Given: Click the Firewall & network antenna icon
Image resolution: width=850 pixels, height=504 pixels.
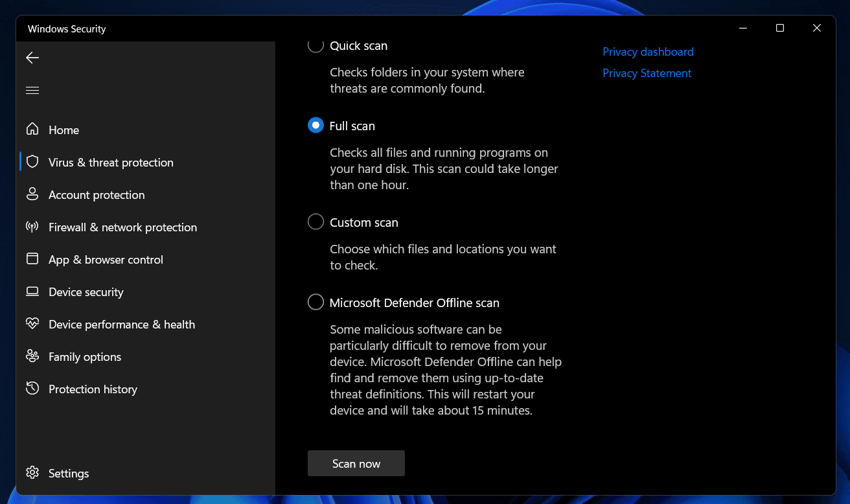Looking at the screenshot, I should point(32,227).
